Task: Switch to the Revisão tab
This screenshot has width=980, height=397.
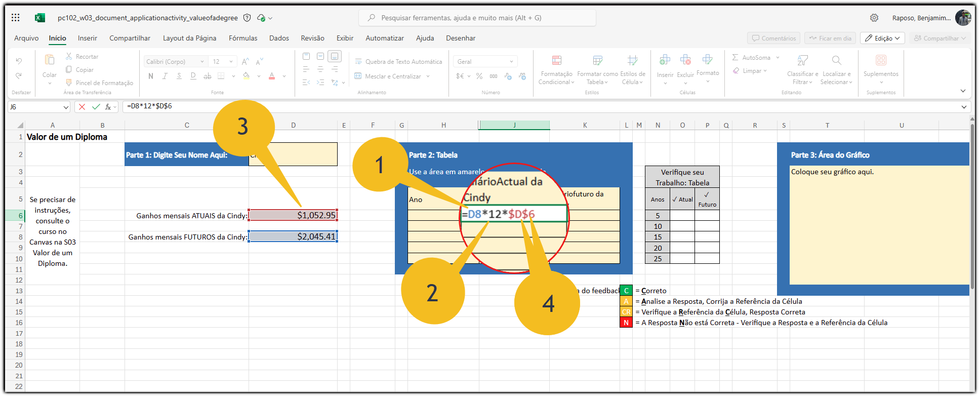Action: click(312, 38)
